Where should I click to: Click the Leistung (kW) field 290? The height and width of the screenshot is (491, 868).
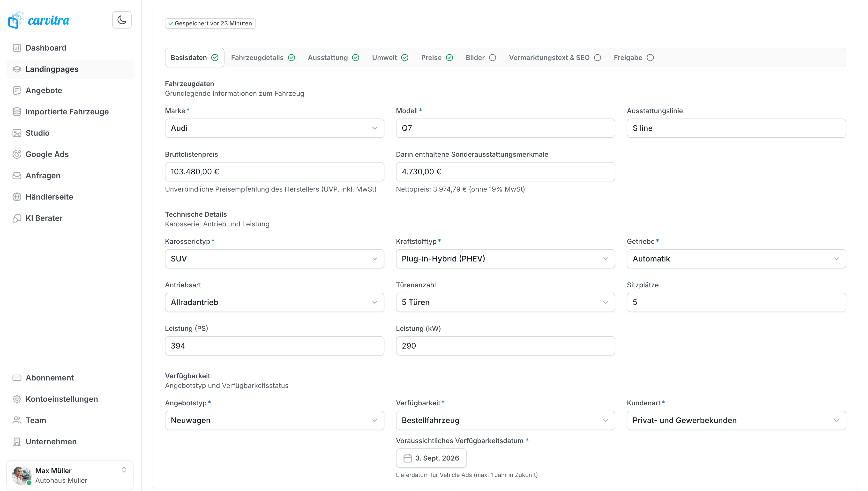(x=505, y=346)
